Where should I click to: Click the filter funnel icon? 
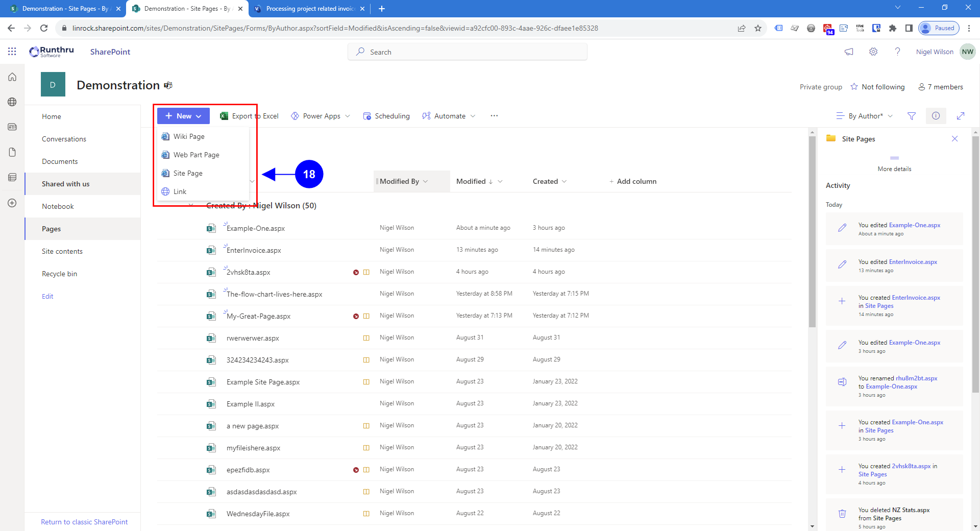(911, 116)
